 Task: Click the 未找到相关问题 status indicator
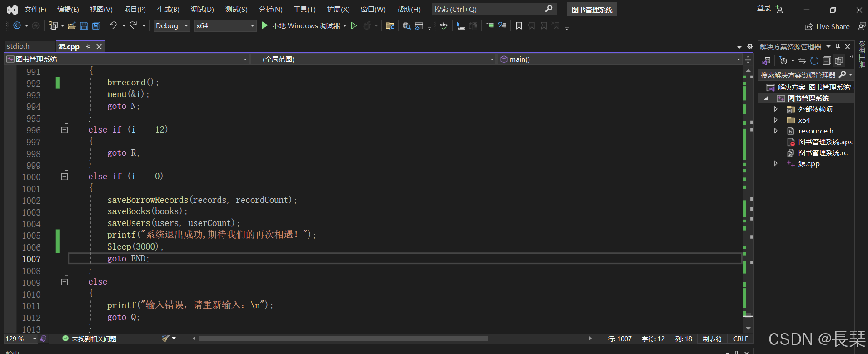90,339
